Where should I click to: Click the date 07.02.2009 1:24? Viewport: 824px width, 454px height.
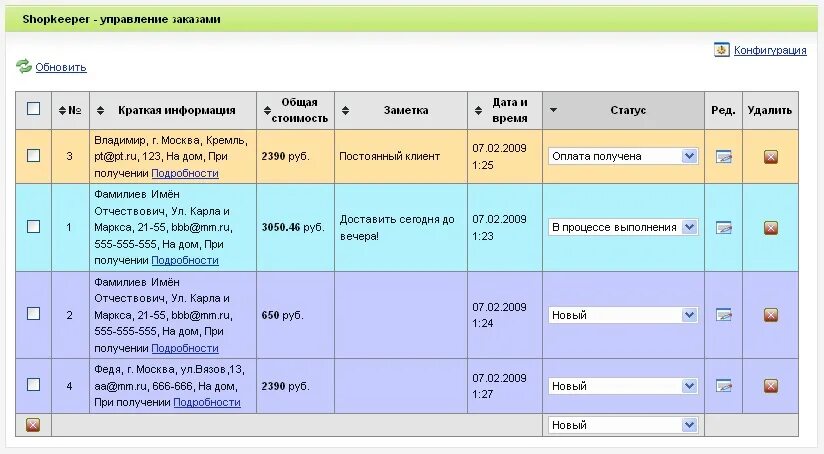[499, 315]
